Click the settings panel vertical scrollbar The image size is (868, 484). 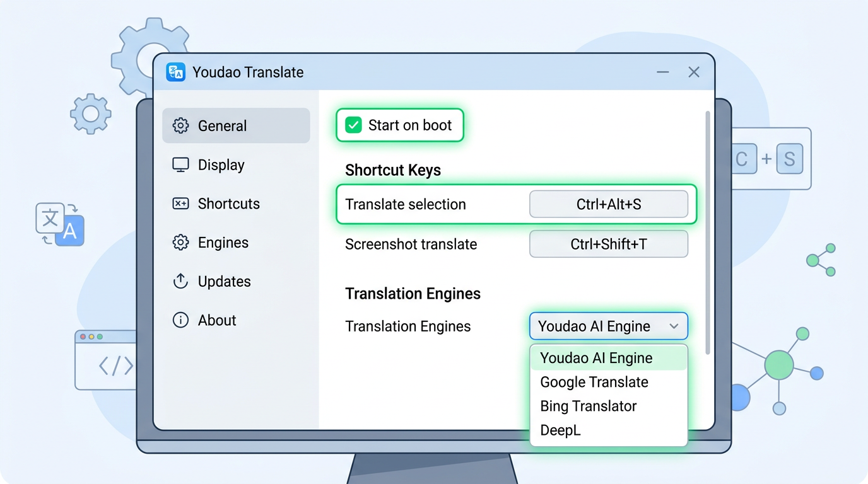(708, 233)
